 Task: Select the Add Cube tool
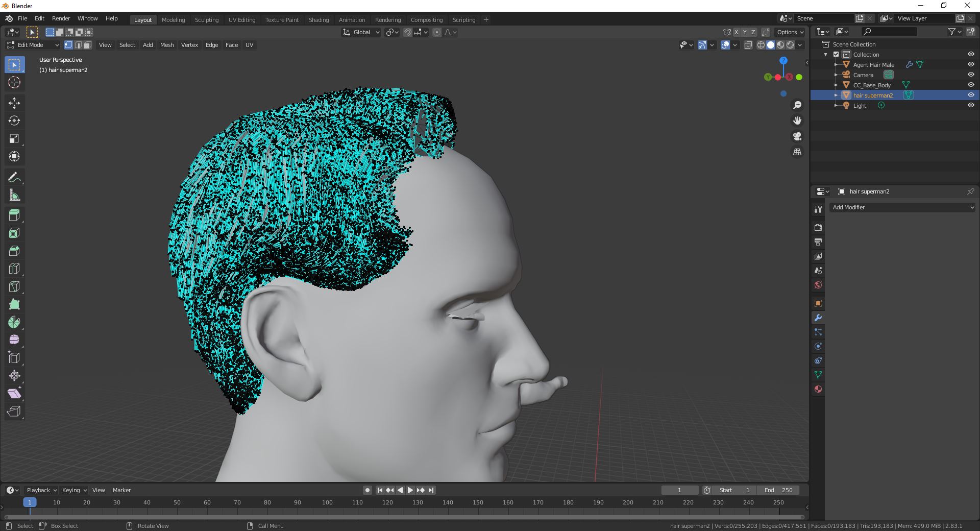pyautogui.click(x=14, y=215)
